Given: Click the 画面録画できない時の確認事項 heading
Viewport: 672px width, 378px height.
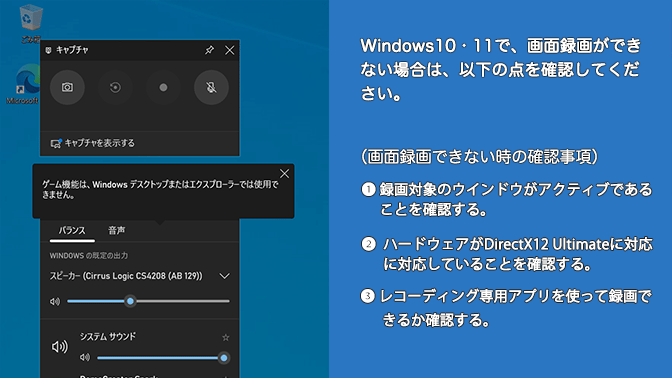Looking at the screenshot, I should 479,157.
